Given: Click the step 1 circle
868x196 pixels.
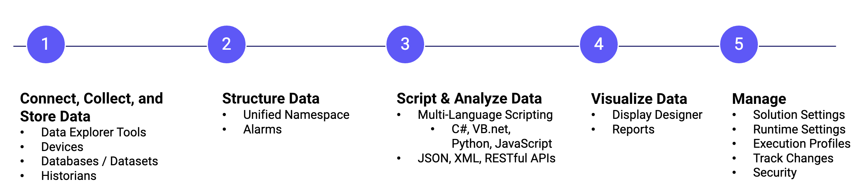Looking at the screenshot, I should coord(46,44).
